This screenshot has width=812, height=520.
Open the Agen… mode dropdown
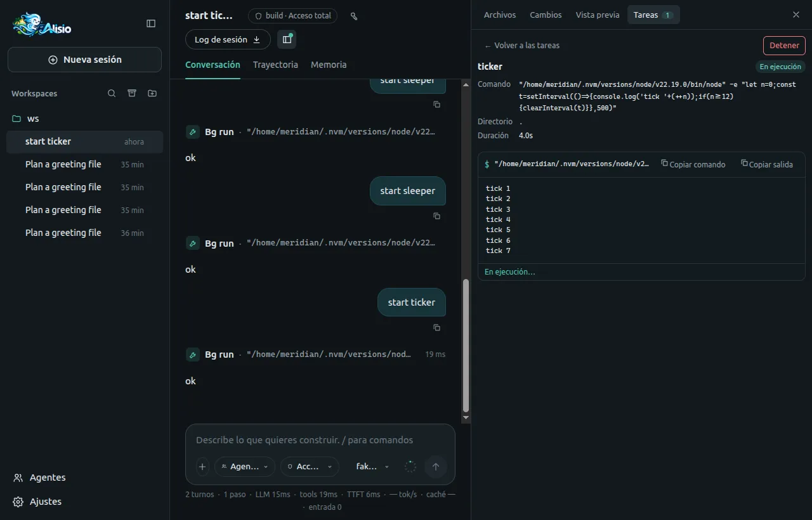coord(245,467)
